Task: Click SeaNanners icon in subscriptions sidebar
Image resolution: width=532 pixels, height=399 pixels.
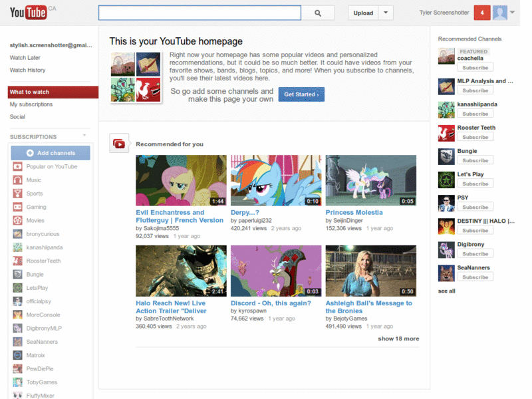Action: [x=18, y=342]
